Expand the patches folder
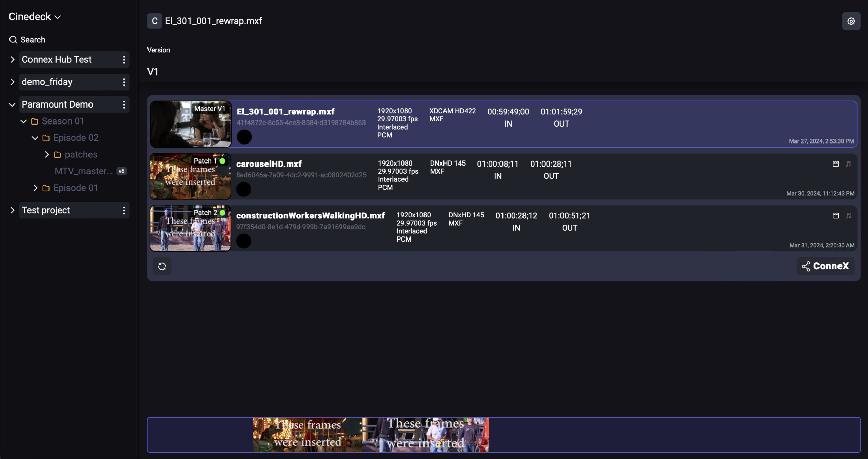 coord(47,155)
